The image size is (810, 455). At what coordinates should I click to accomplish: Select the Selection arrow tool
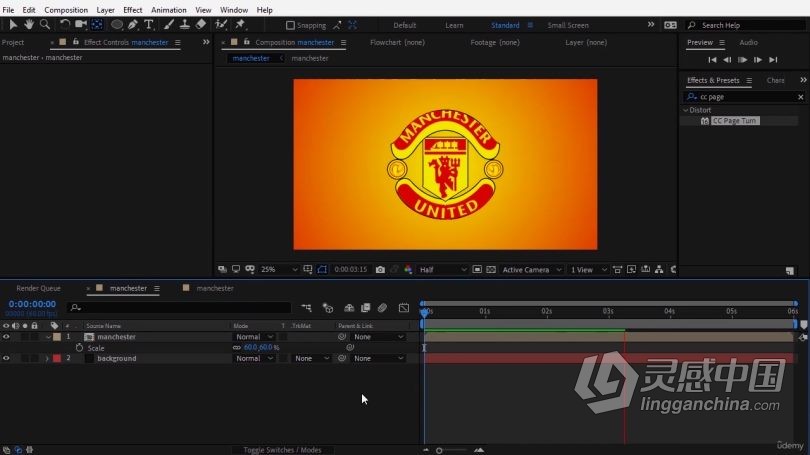pyautogui.click(x=13, y=24)
